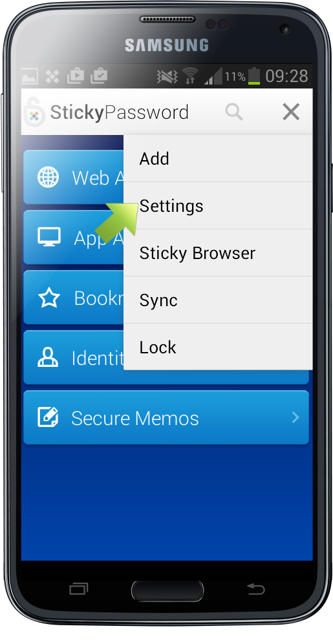Tap the battery indicator in status bar

[x=254, y=76]
